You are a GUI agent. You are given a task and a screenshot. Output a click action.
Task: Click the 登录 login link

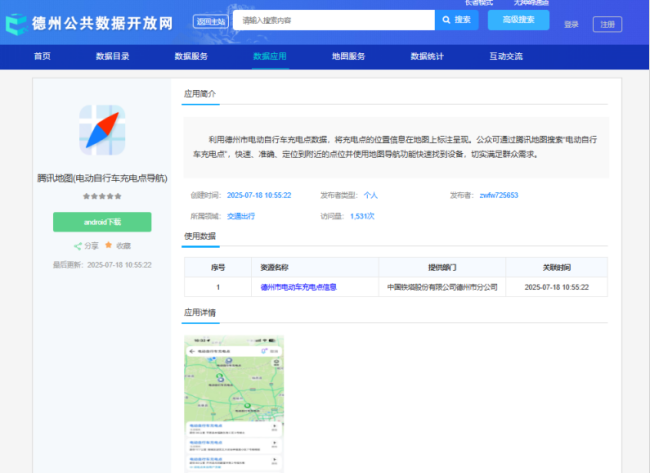point(571,24)
